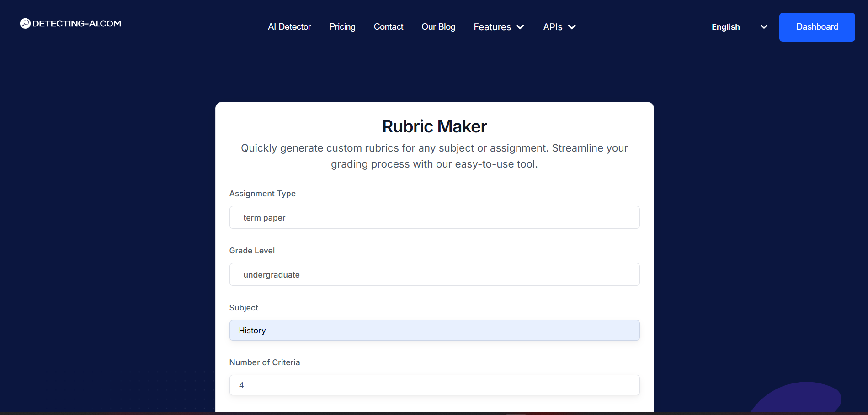This screenshot has height=415, width=868.
Task: Click the highlighted History subject field
Action: 434,330
